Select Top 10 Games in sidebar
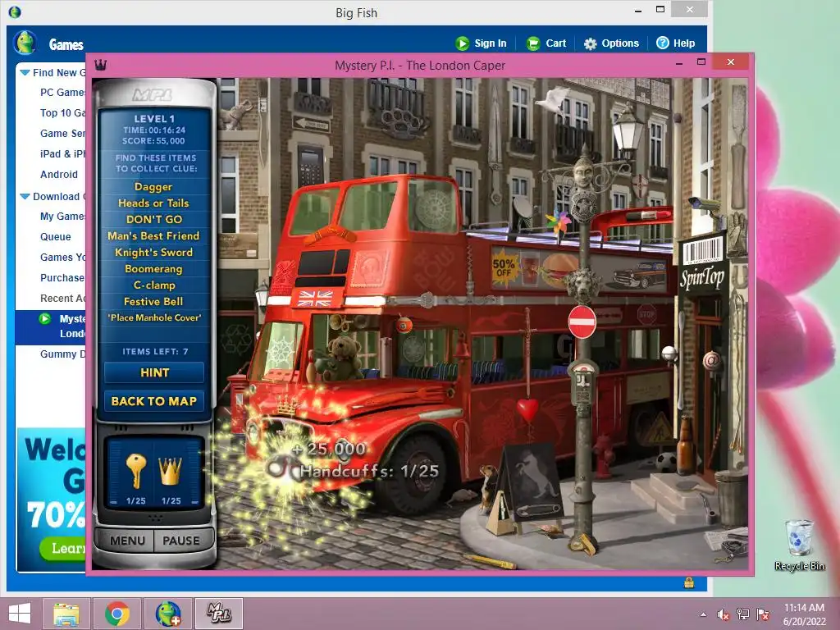The width and height of the screenshot is (840, 630). [x=62, y=113]
